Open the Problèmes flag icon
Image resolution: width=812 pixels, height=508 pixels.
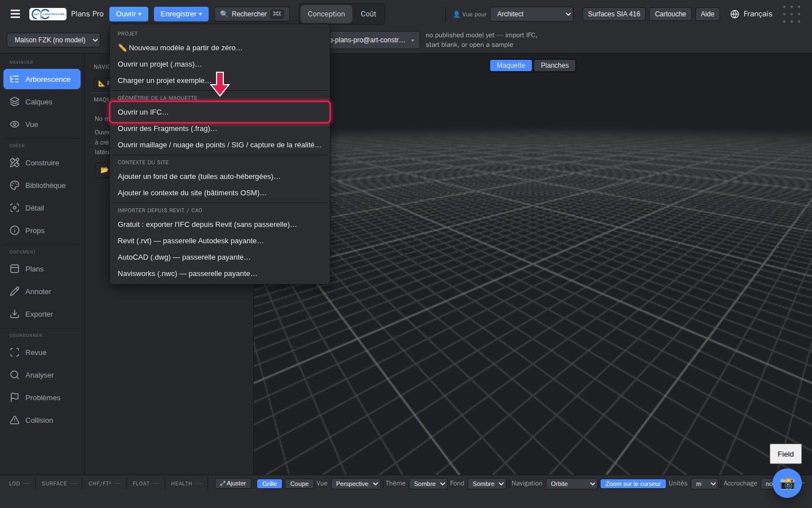click(15, 398)
